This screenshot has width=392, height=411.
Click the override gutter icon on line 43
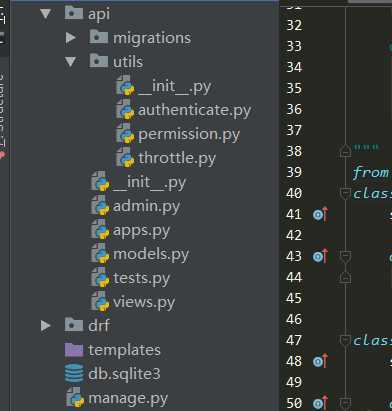click(320, 257)
